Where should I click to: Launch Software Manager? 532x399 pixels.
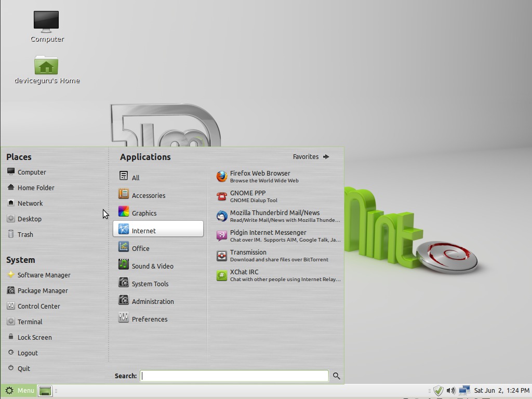click(x=38, y=275)
